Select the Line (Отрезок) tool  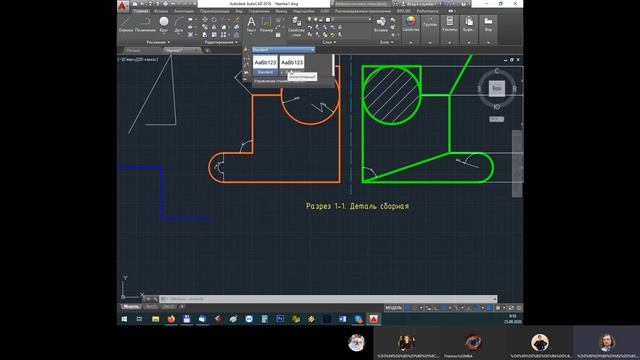coord(126,24)
